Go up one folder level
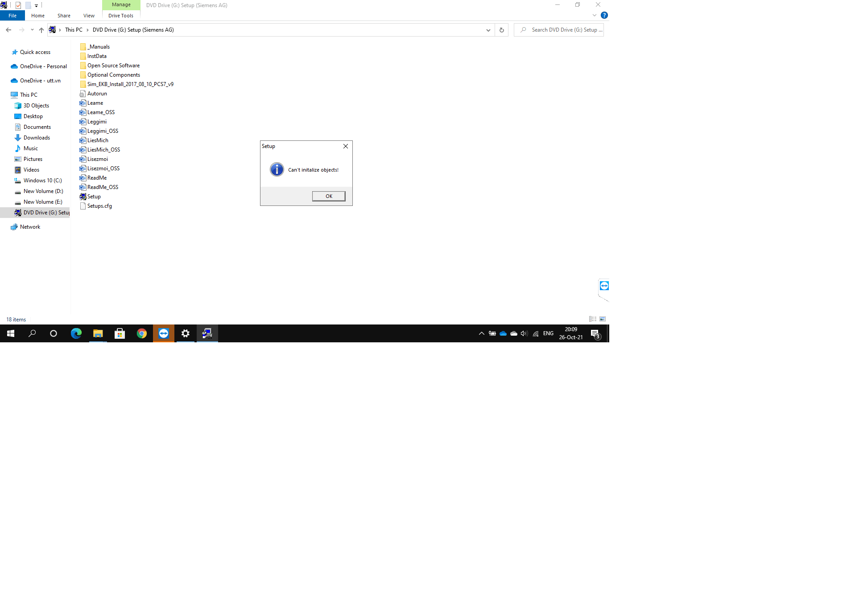The image size is (851, 616). pos(41,30)
